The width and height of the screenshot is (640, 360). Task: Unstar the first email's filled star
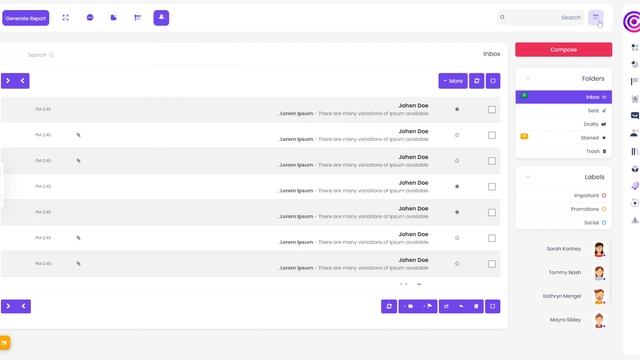[x=457, y=109]
